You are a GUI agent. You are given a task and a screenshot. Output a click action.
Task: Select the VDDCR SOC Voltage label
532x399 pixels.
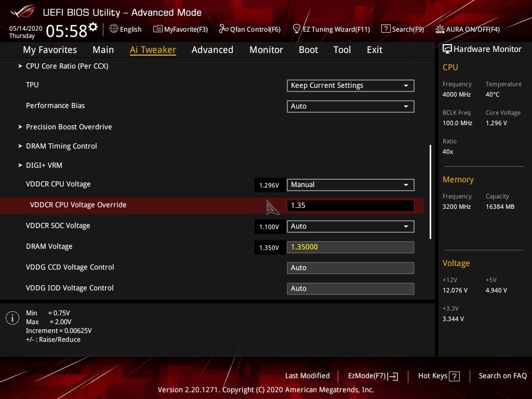pos(58,225)
